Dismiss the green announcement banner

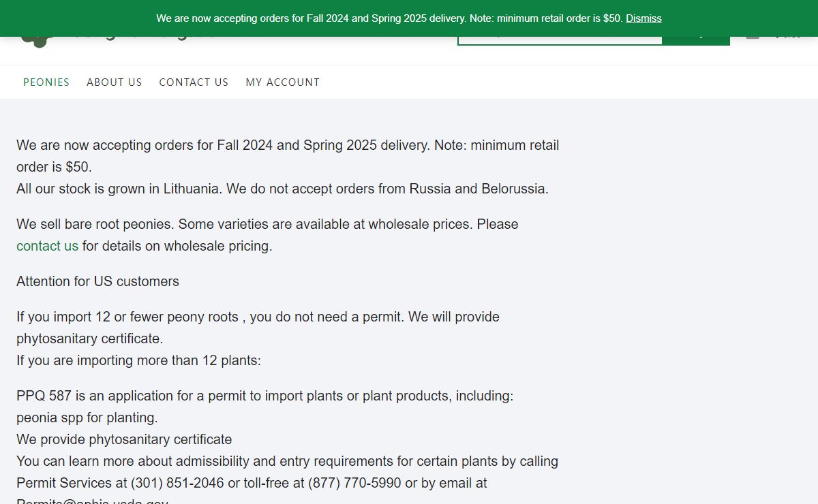pos(643,18)
